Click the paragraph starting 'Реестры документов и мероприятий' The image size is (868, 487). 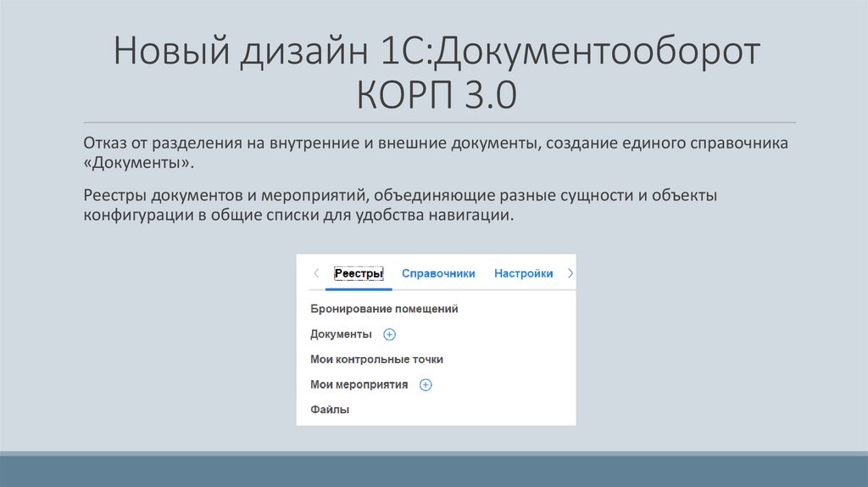400,204
